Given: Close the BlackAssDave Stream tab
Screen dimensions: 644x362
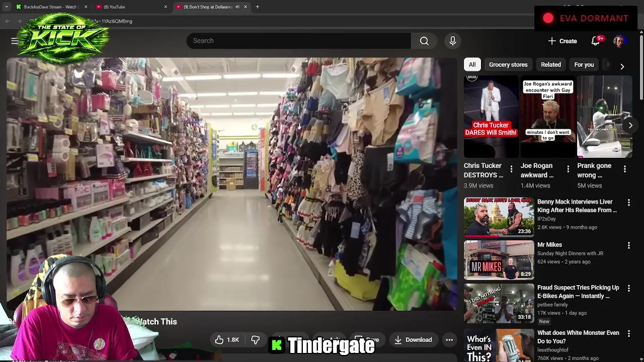Looking at the screenshot, I should tap(86, 7).
